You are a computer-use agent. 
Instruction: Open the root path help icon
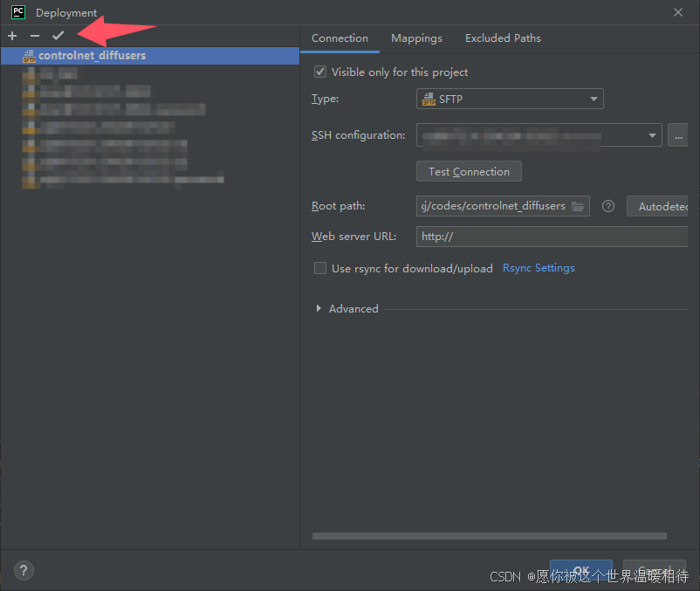(608, 206)
